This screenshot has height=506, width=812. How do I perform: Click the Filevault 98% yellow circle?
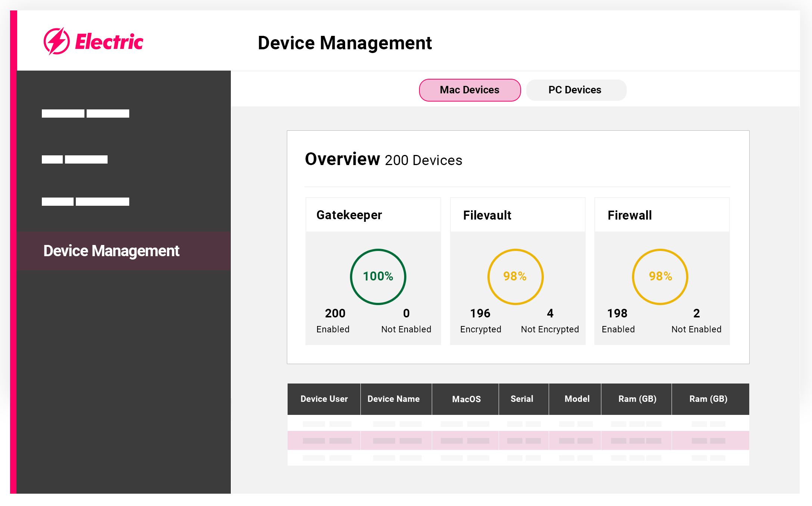click(x=515, y=276)
